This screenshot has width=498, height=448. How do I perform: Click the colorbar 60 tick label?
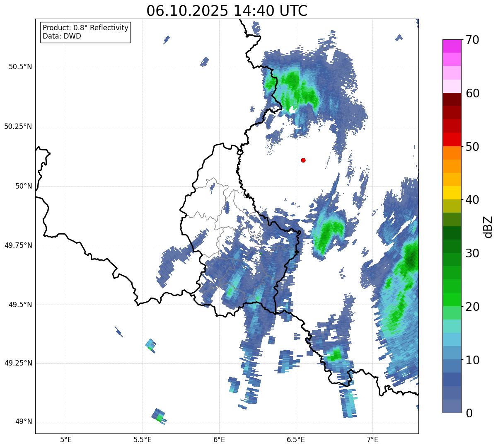point(472,93)
